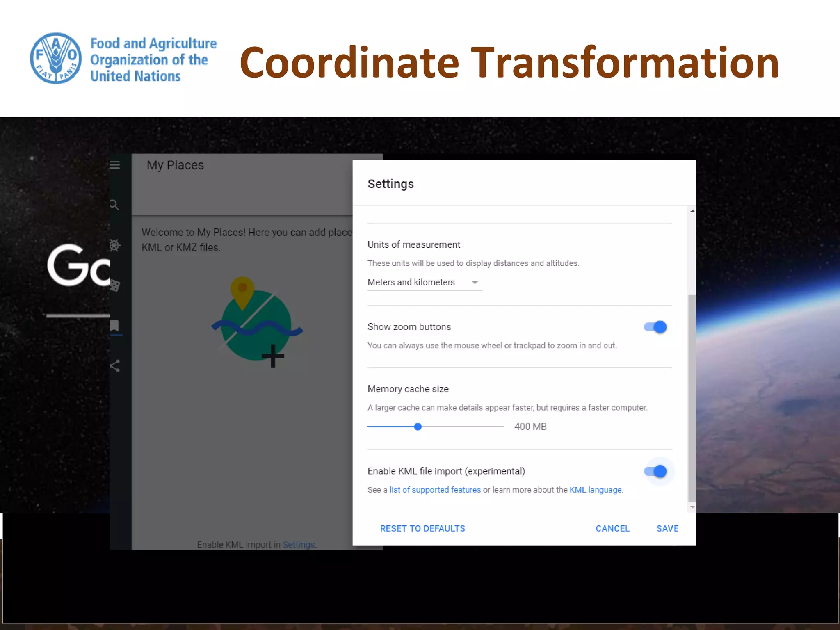
Task: Click the scrollbar down arrow in Settings
Action: click(692, 507)
